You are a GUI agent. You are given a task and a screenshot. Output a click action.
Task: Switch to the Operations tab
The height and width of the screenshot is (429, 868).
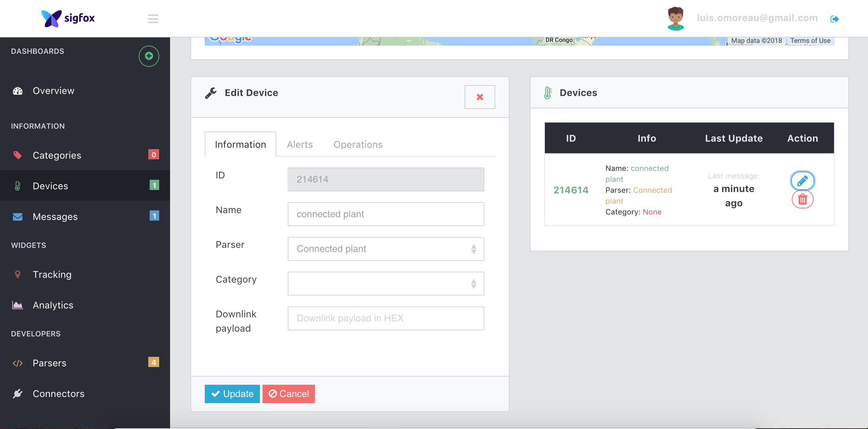(358, 145)
